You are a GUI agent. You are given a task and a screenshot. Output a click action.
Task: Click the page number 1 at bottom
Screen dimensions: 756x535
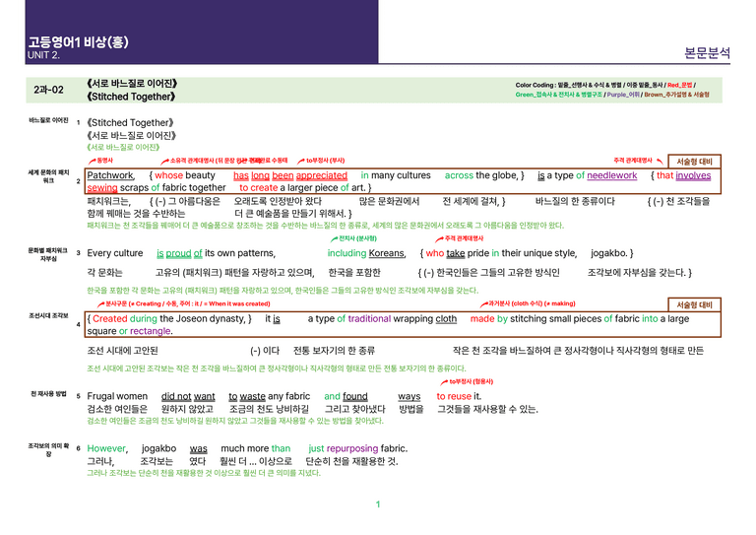tap(378, 504)
